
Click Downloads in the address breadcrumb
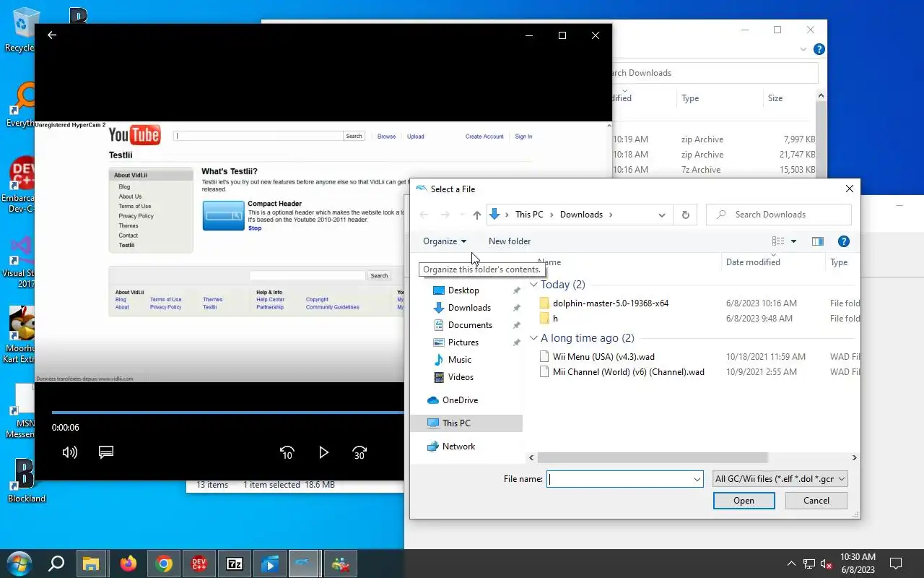coord(581,215)
